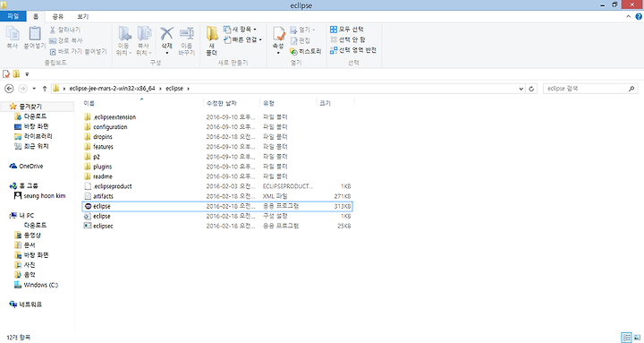
Task: Select the eclipse application (313KB)
Action: [x=217, y=206]
